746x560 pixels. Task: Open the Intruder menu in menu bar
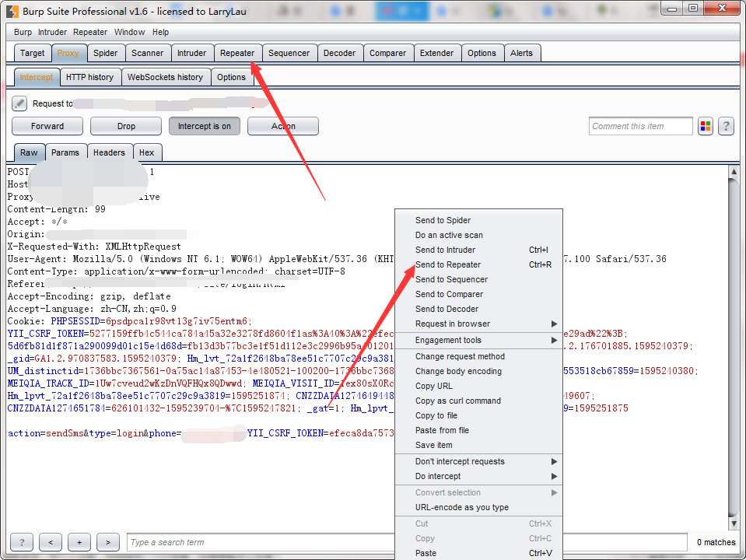(x=52, y=32)
